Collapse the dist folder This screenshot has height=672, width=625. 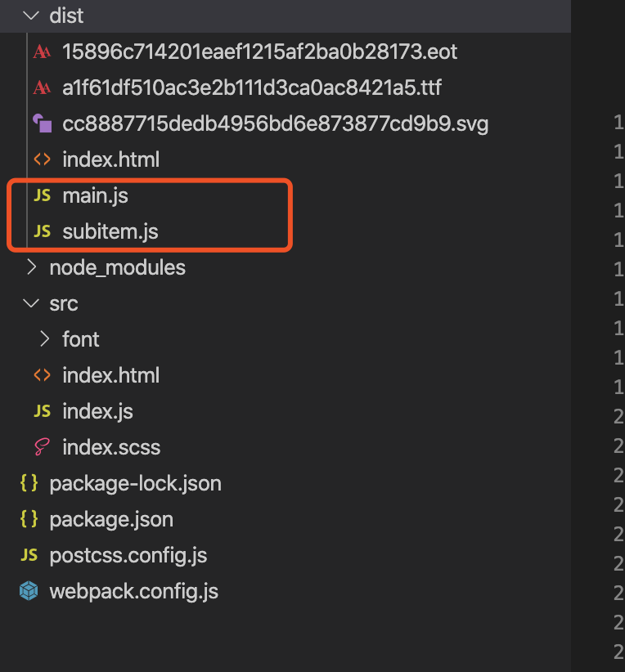pyautogui.click(x=31, y=16)
